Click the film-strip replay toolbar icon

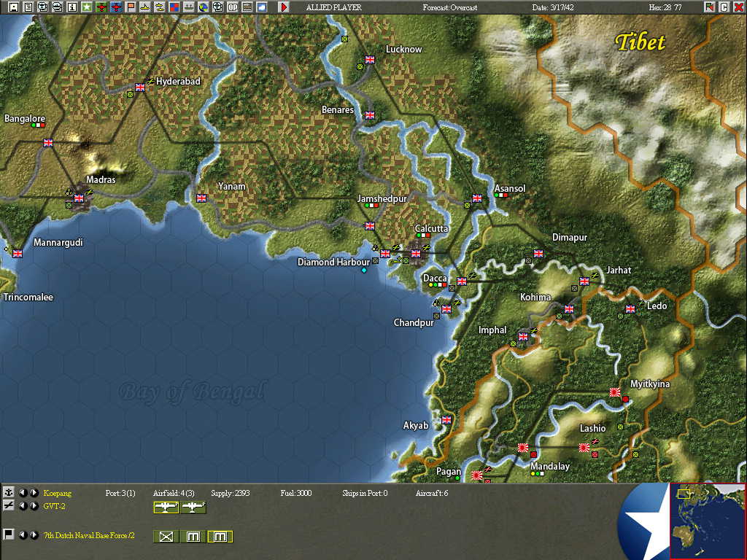[247, 7]
